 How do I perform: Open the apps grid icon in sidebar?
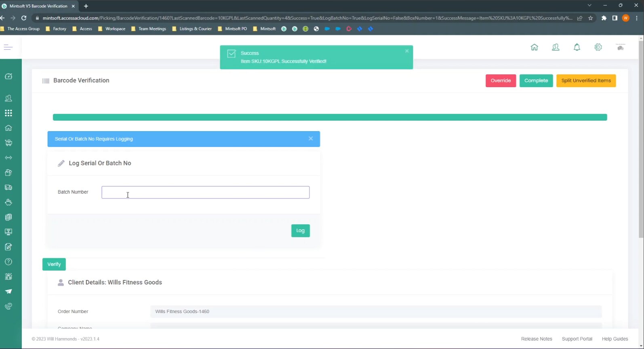pyautogui.click(x=8, y=113)
